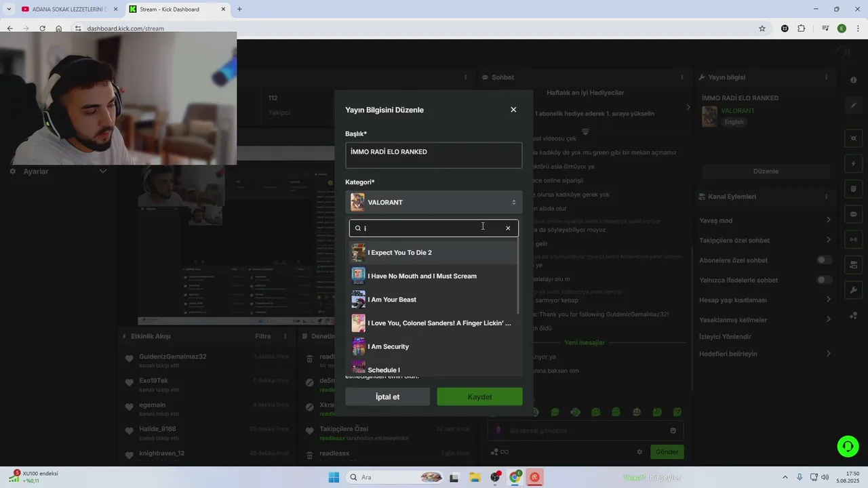Toggle Yalnızca ifadelerle sohbet switch
868x488 pixels.
pos(824,280)
